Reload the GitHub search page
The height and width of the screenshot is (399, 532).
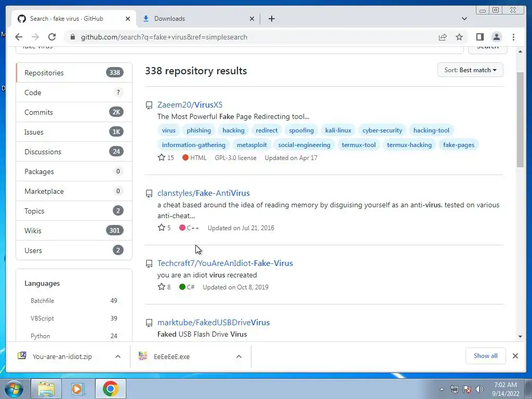pyautogui.click(x=52, y=37)
